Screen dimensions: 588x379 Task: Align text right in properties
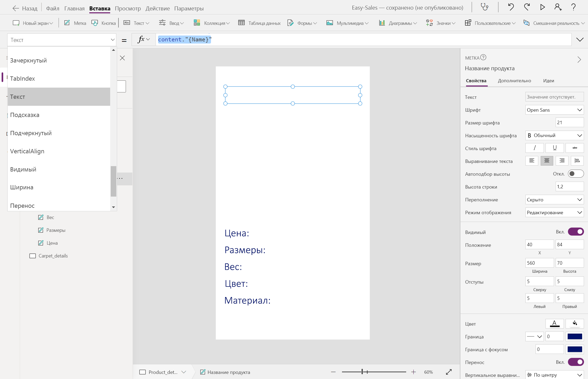[x=562, y=161]
